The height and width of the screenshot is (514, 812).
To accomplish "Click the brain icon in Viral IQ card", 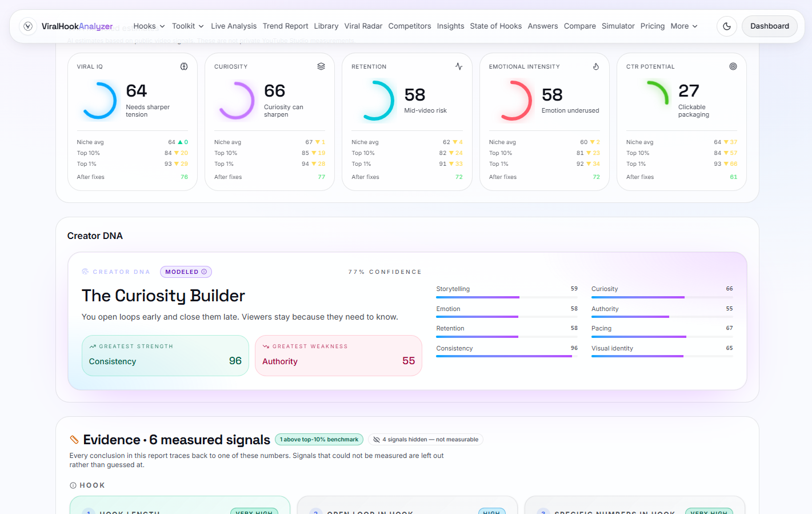I will point(184,66).
